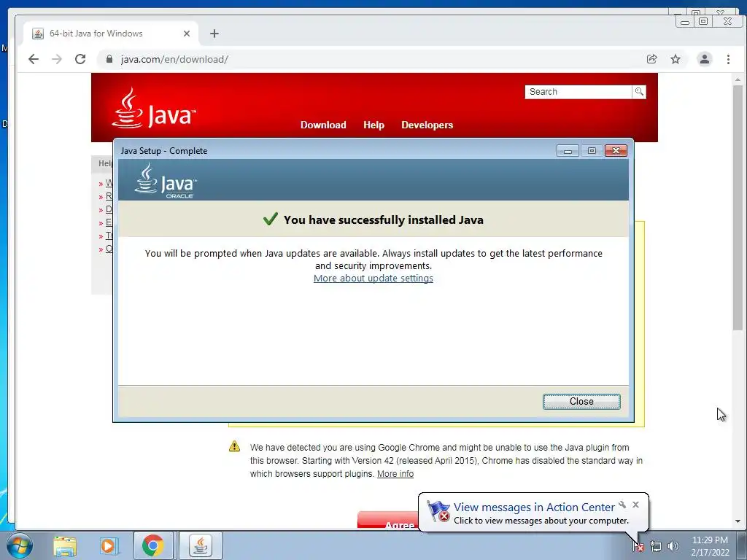The width and height of the screenshot is (747, 560).
Task: Close the 64-bit Java for Windows tab
Action: click(x=187, y=34)
